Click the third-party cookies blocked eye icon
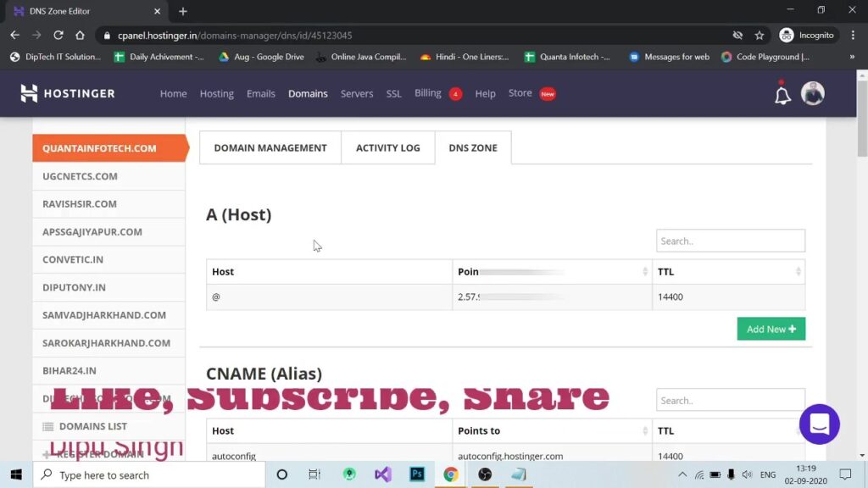 pos(737,36)
